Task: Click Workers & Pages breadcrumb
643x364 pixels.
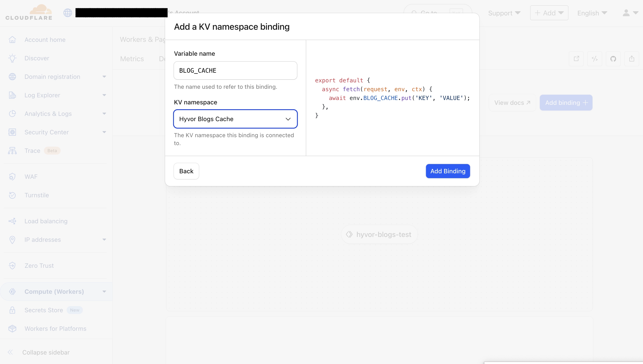Action: pos(142,39)
